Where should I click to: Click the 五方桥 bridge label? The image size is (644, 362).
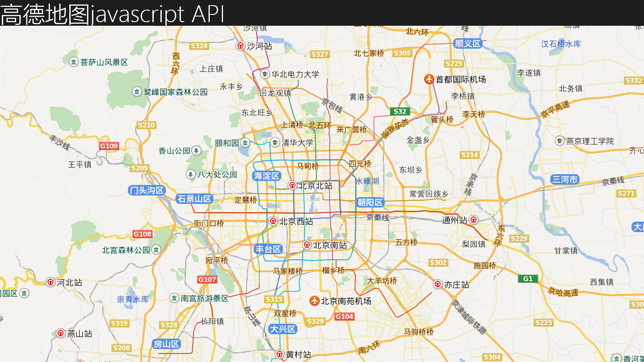pyautogui.click(x=407, y=242)
